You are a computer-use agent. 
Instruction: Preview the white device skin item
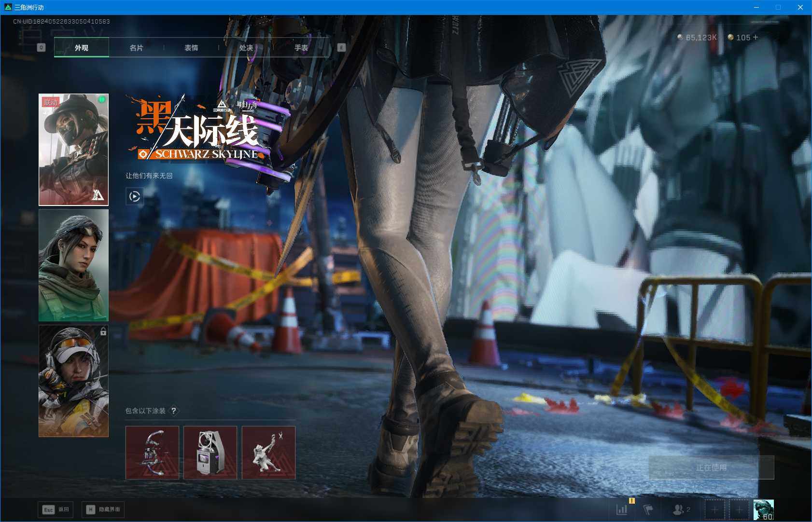[x=210, y=453]
